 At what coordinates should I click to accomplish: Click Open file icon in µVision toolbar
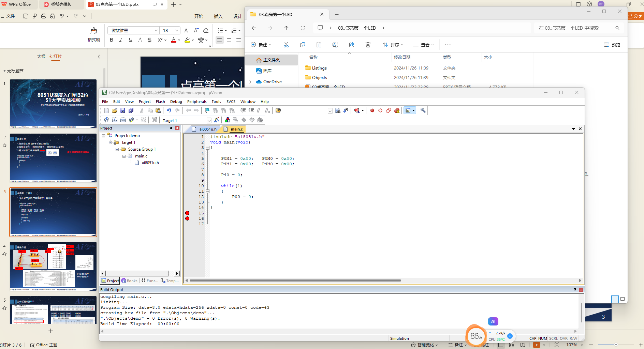[x=115, y=110]
